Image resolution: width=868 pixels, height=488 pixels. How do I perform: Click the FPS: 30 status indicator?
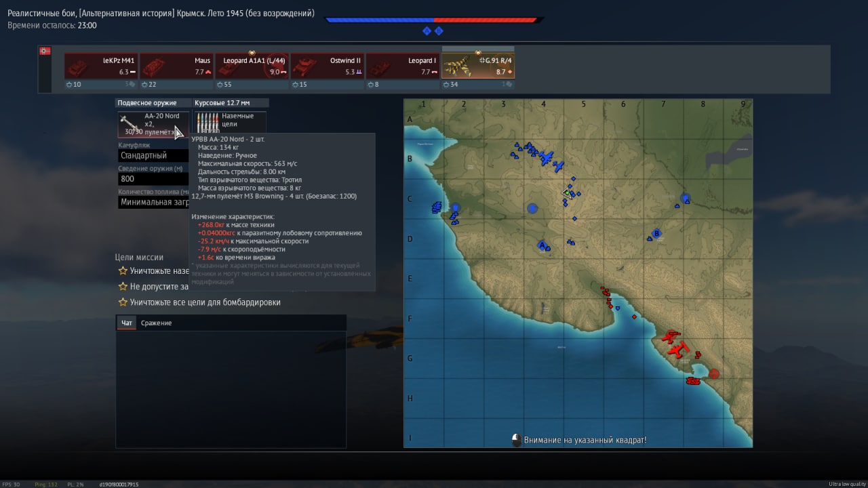[12, 484]
